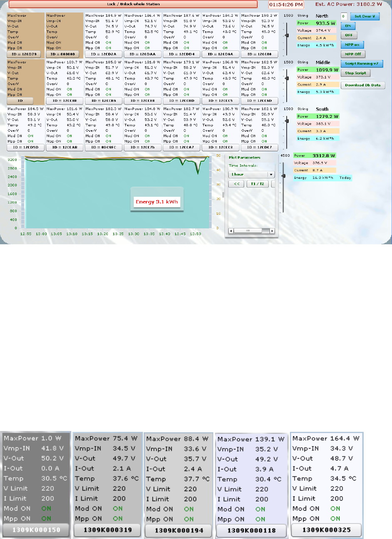Enable MPP with the MPP on button
Viewport: 392px width, 539px height.
[352, 45]
